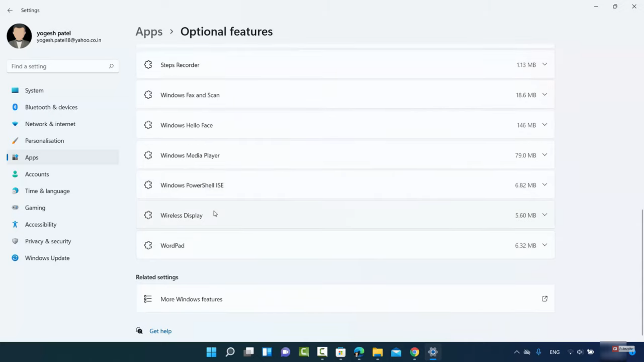Viewport: 644px width, 362px height.
Task: Launch Google Chrome from the taskbar
Action: [415, 352]
